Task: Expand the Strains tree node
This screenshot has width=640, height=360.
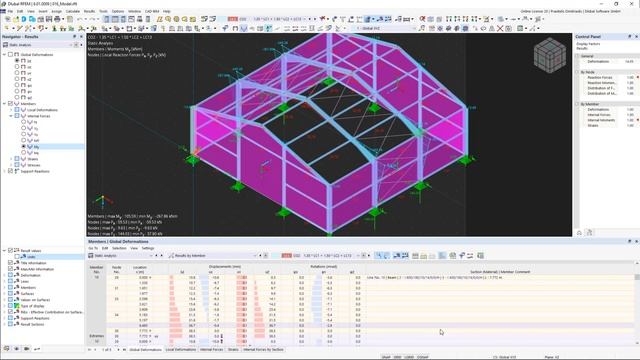Action: coord(11,159)
